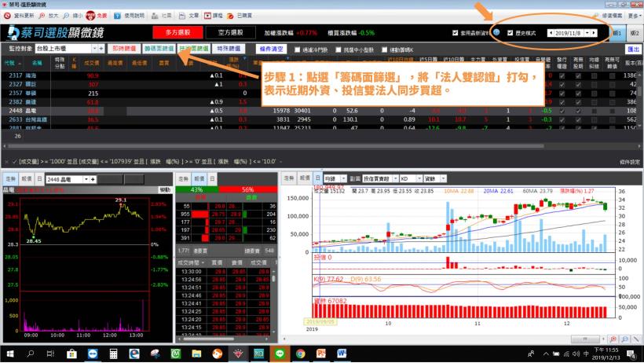Select 日 tab in right K-line panel

tap(318, 178)
